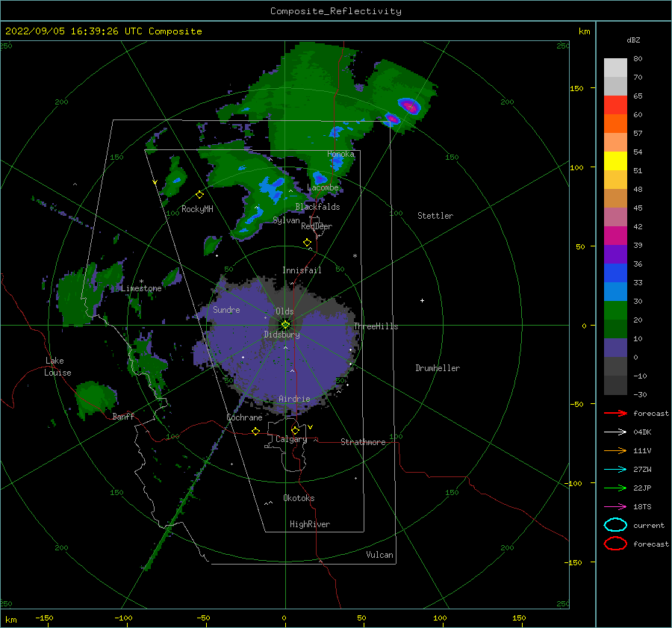Click the Drumheller city label

(438, 368)
